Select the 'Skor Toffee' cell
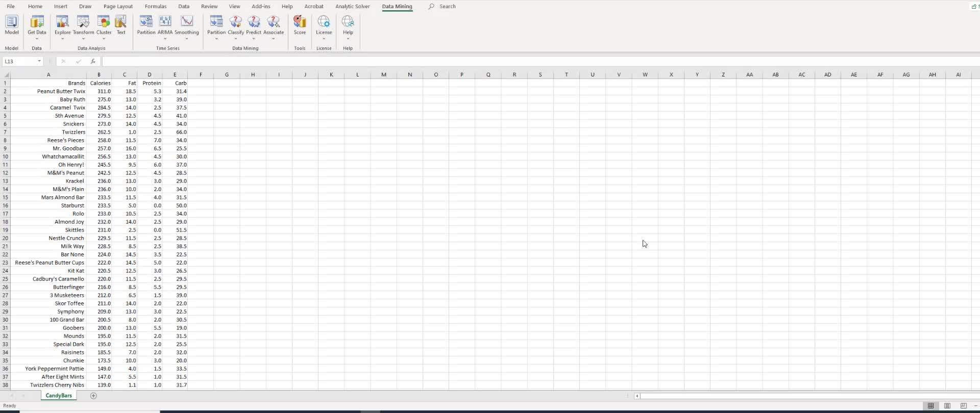The height and width of the screenshot is (413, 980). pos(48,303)
